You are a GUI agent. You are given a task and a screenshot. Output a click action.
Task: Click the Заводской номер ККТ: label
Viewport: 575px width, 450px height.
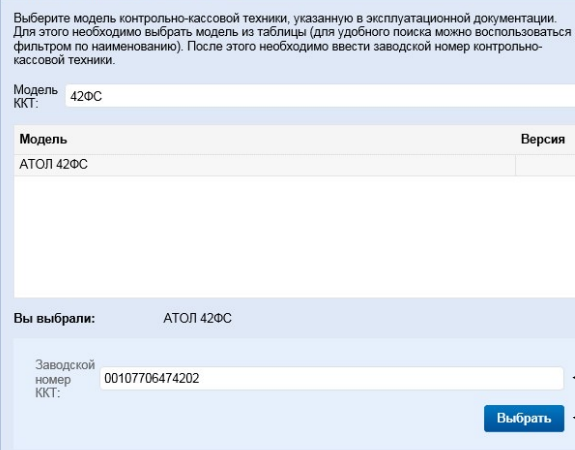click(65, 379)
